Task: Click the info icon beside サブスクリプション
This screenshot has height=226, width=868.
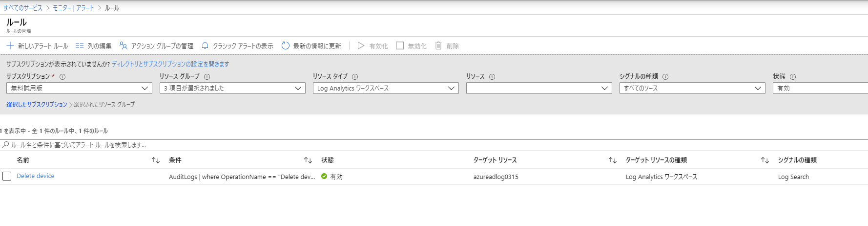Action: (x=62, y=77)
